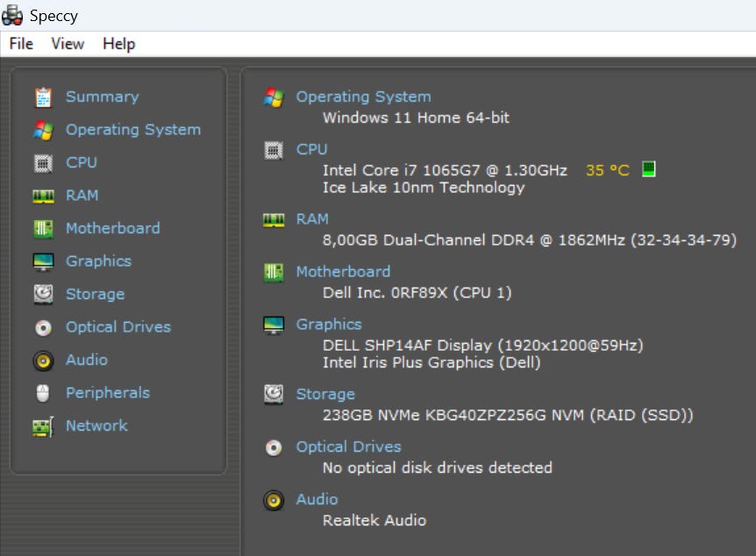Screen dimensions: 756x556
Task: Click the Network card icon in sidebar
Action: point(43,427)
